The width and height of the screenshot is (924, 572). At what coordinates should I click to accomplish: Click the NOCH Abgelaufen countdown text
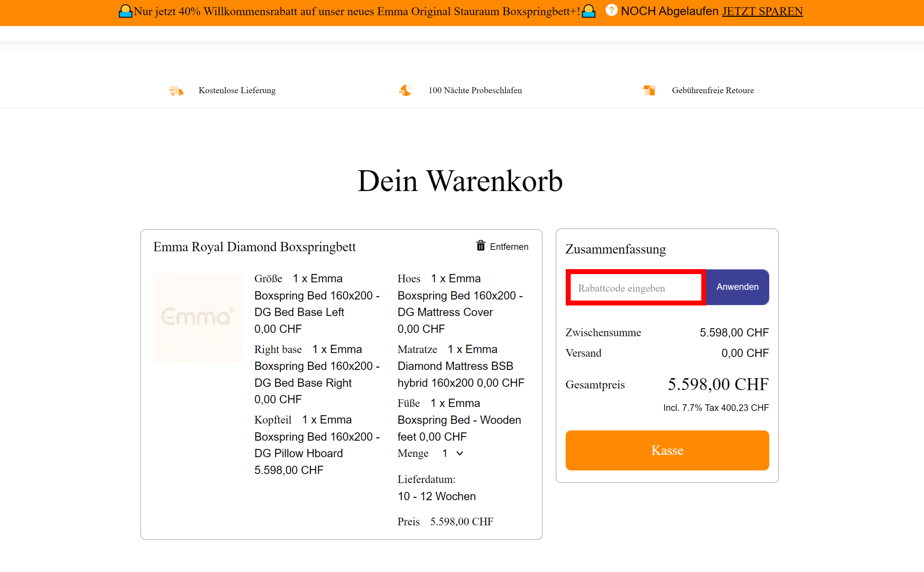pyautogui.click(x=670, y=11)
